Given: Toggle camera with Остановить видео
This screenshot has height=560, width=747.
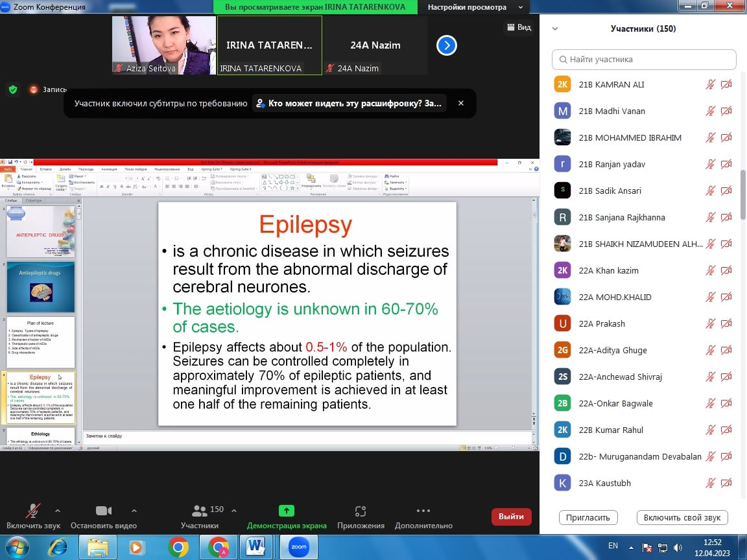Looking at the screenshot, I should (x=104, y=511).
